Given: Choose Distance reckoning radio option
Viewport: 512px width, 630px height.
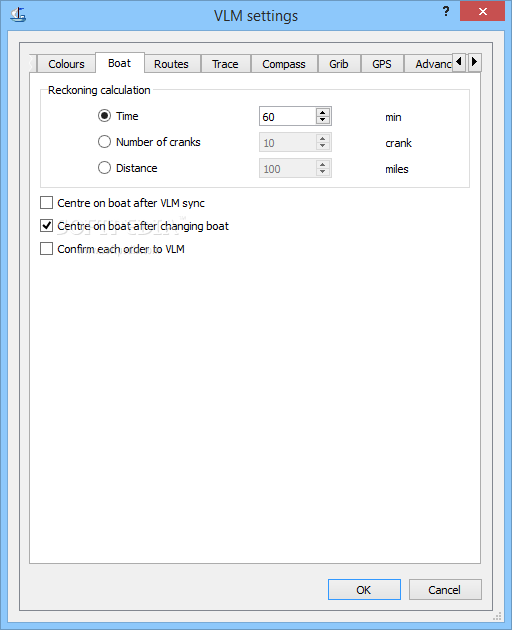Looking at the screenshot, I should [104, 168].
